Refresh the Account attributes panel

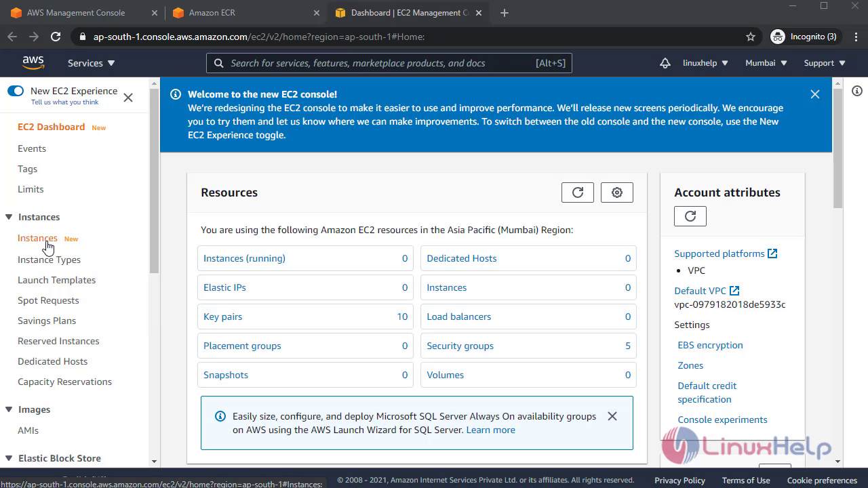click(690, 216)
